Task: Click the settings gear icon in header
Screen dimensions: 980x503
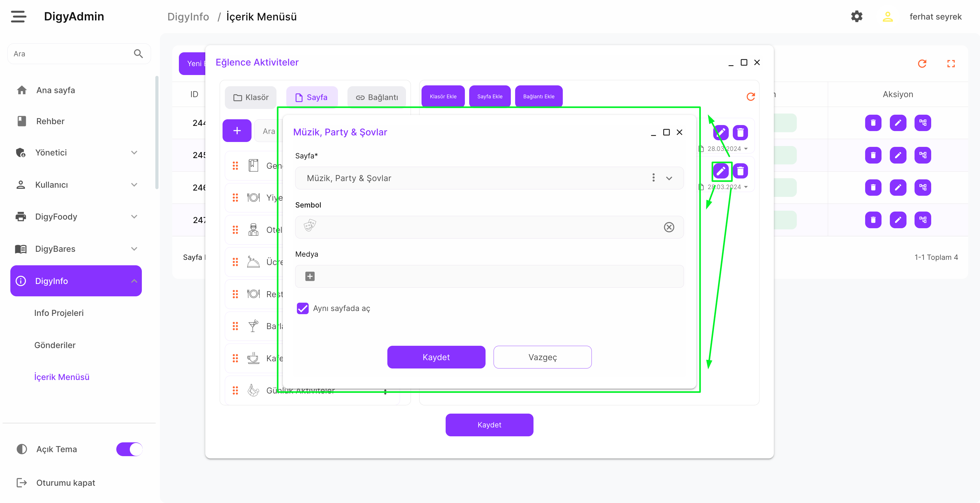Action: [x=856, y=16]
